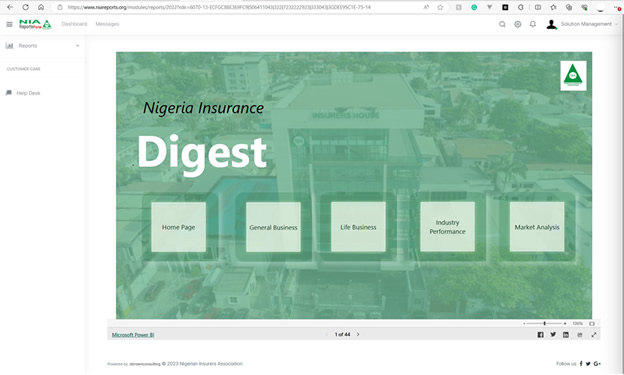
Task: Expand the Reports sidebar section
Action: point(42,46)
